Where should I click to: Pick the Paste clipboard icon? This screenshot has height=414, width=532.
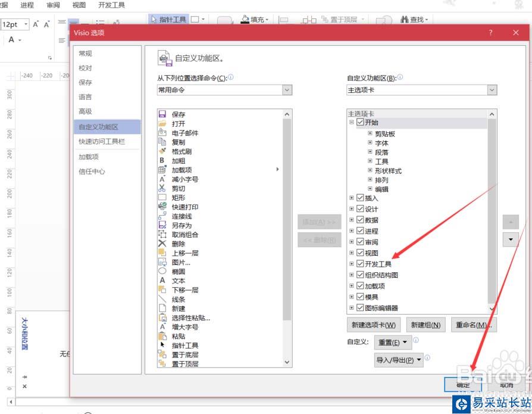pyautogui.click(x=162, y=336)
